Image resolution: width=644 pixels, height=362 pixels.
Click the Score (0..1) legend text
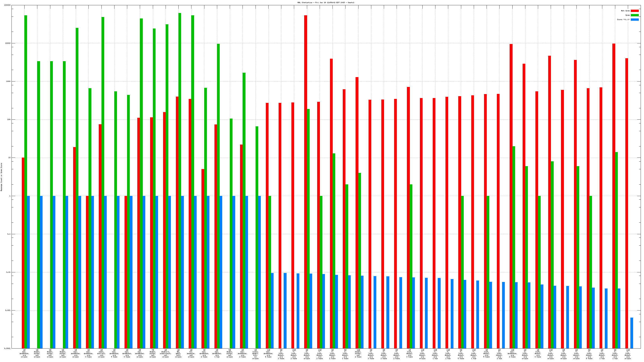point(623,19)
